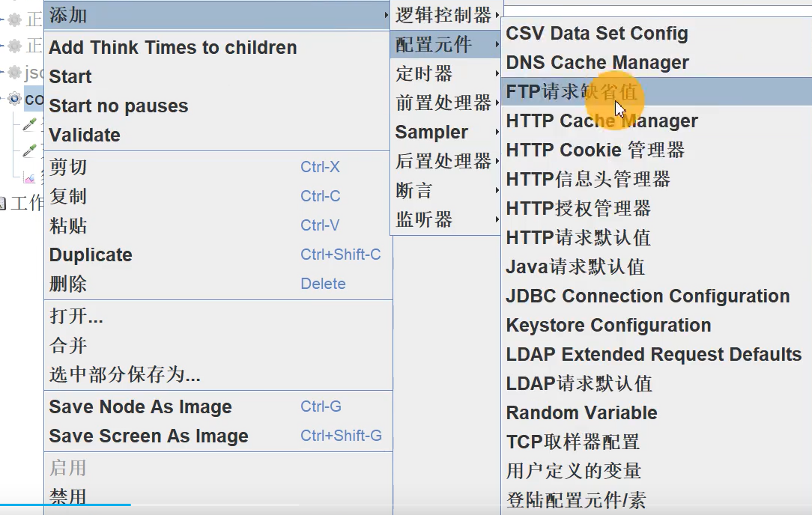
Task: Expand the 逻辑控制器 submenu arrow
Action: click(497, 15)
